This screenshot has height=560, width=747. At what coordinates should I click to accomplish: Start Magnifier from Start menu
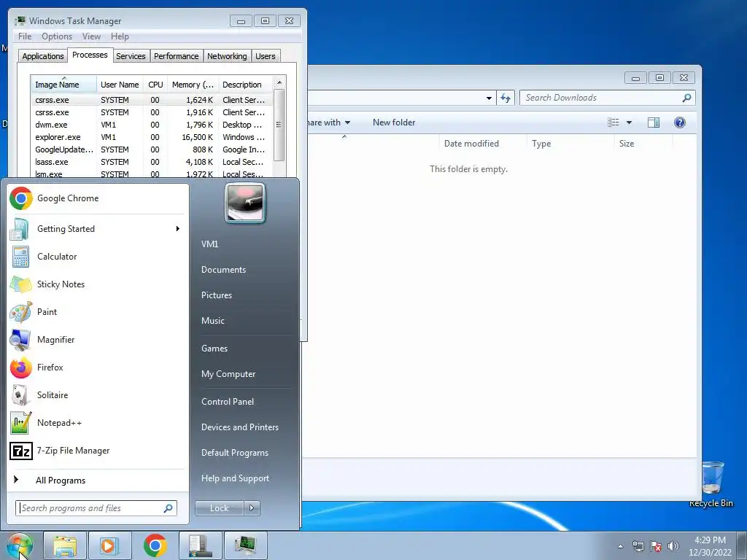[x=98, y=340]
